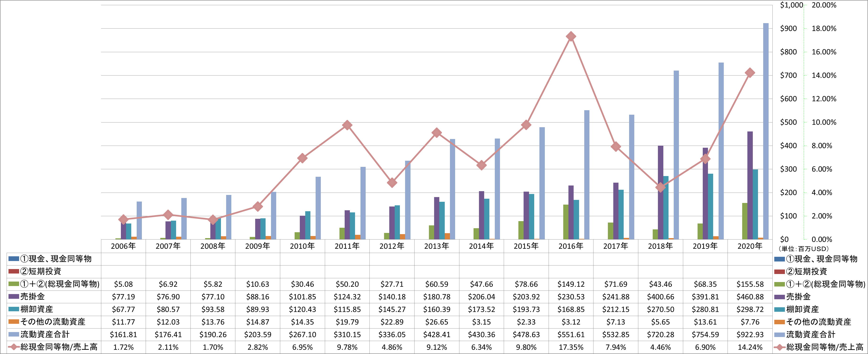Click the $1,000 value-axis label
The image size is (868, 354).
[792, 5]
